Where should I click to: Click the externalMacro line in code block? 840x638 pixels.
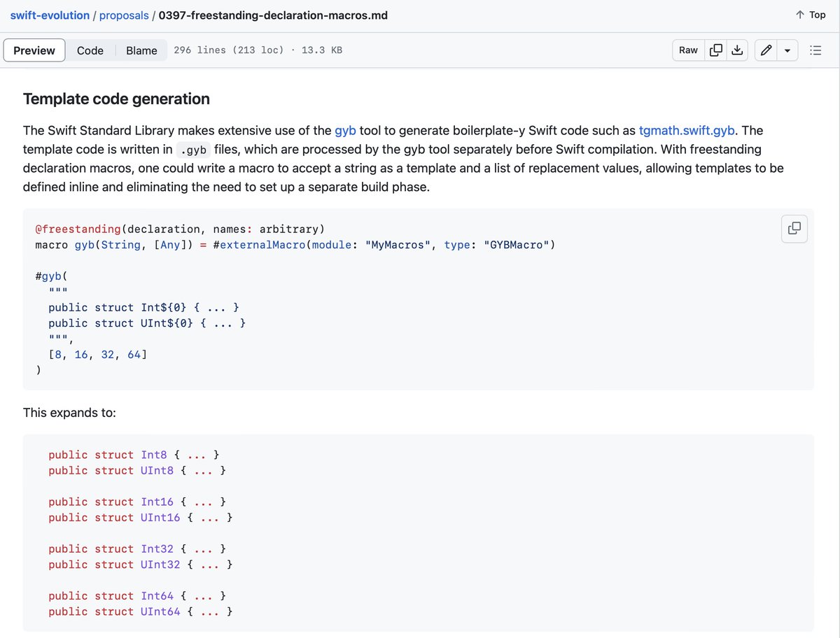pos(295,245)
